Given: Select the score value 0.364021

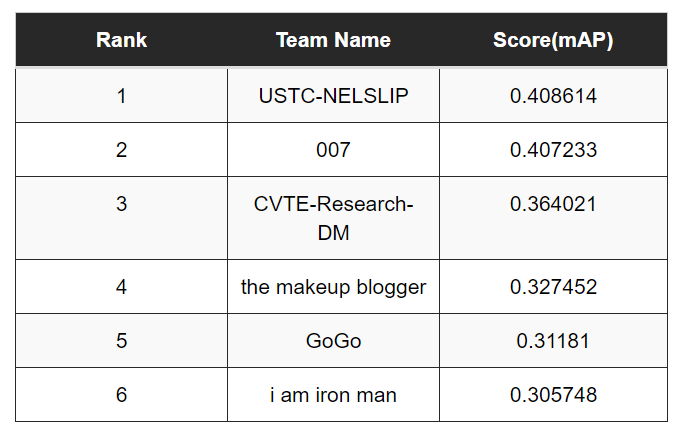Looking at the screenshot, I should click(x=553, y=204).
